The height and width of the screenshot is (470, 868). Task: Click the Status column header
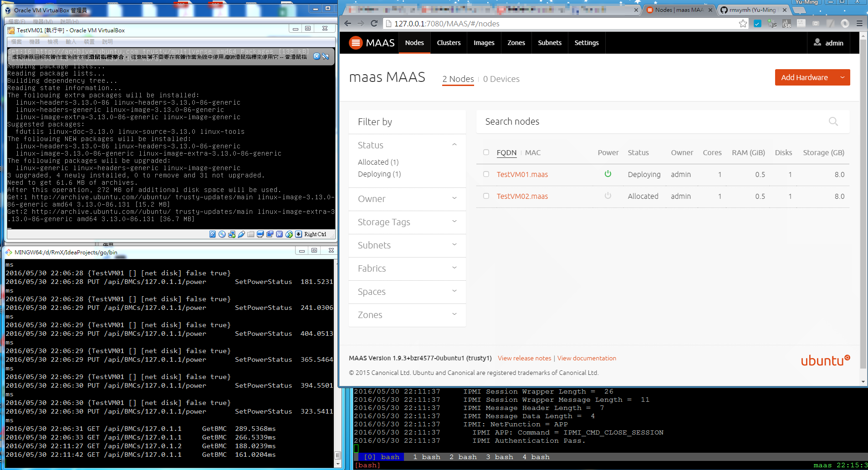click(x=638, y=152)
